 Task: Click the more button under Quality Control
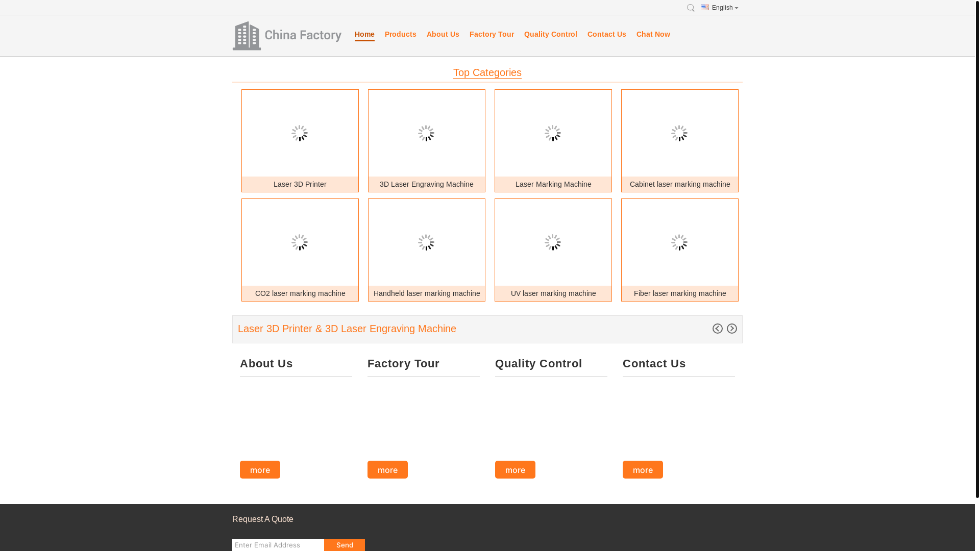tap(515, 469)
